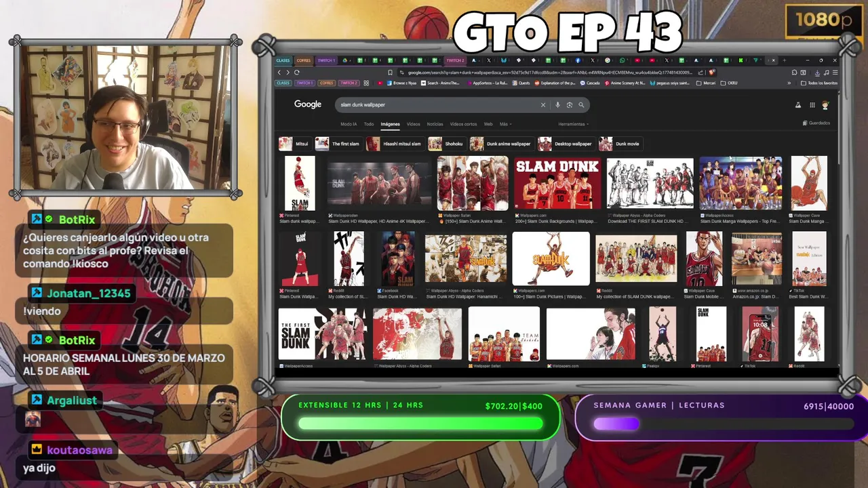Go to the Google logo homepage

(307, 104)
